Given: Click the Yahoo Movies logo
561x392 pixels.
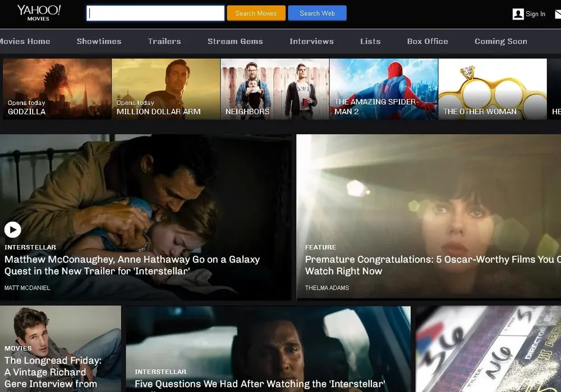Looking at the screenshot, I should tap(39, 13).
